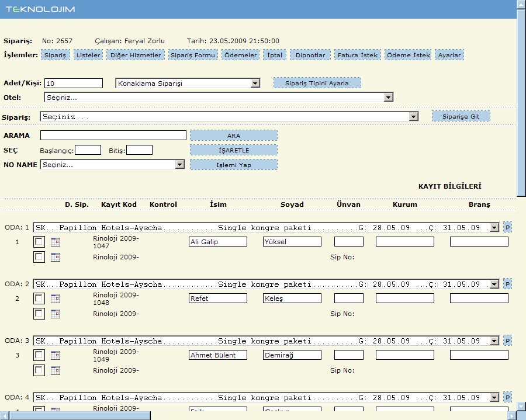
Task: Focus the ARAMA search text field
Action: pyautogui.click(x=113, y=135)
